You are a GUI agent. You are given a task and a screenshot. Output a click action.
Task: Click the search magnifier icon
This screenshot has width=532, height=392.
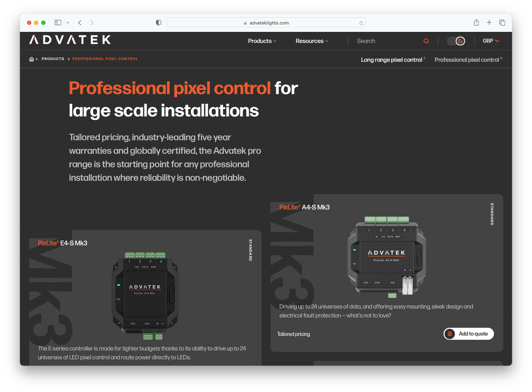click(426, 41)
